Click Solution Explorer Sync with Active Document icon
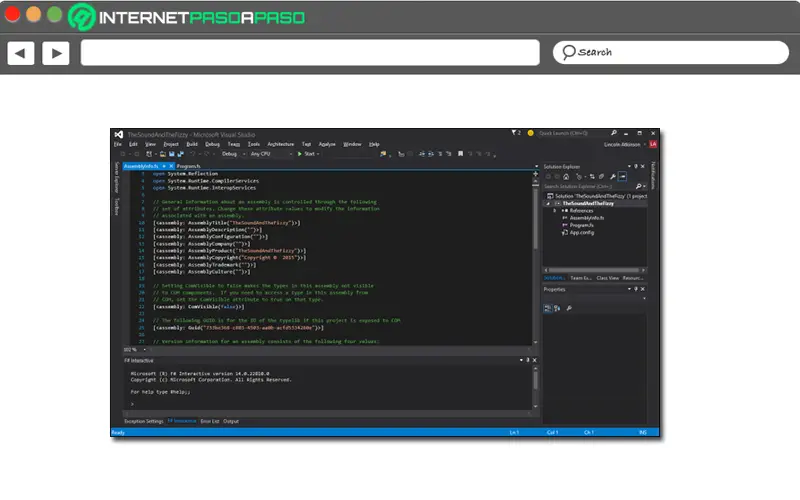This screenshot has width=800, height=500. tap(592, 177)
